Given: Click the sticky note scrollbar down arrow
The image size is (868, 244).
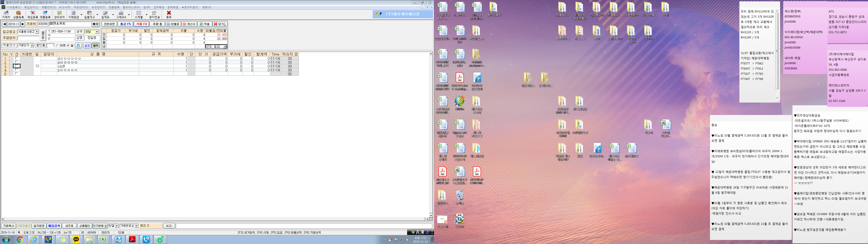Looking at the screenshot, I should pos(777,98).
